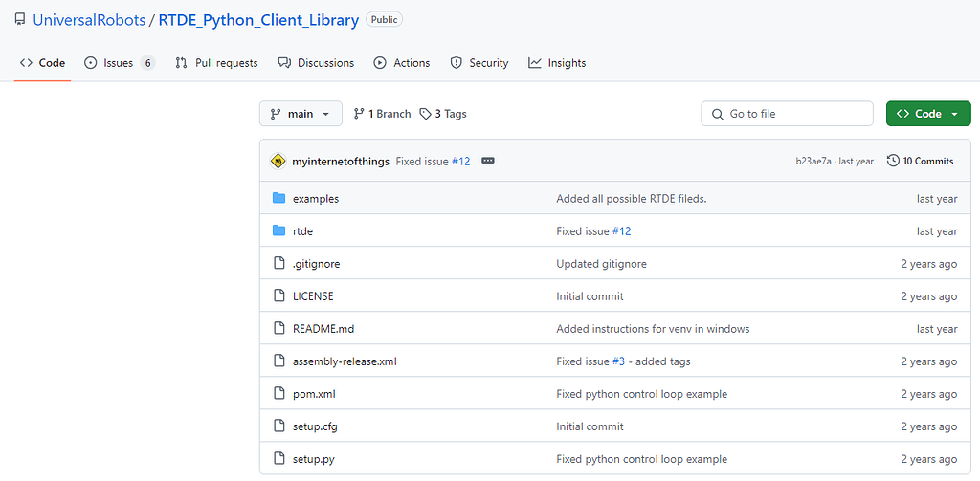Click the Go to file search field
Screen dimensions: 980x481
coord(787,114)
